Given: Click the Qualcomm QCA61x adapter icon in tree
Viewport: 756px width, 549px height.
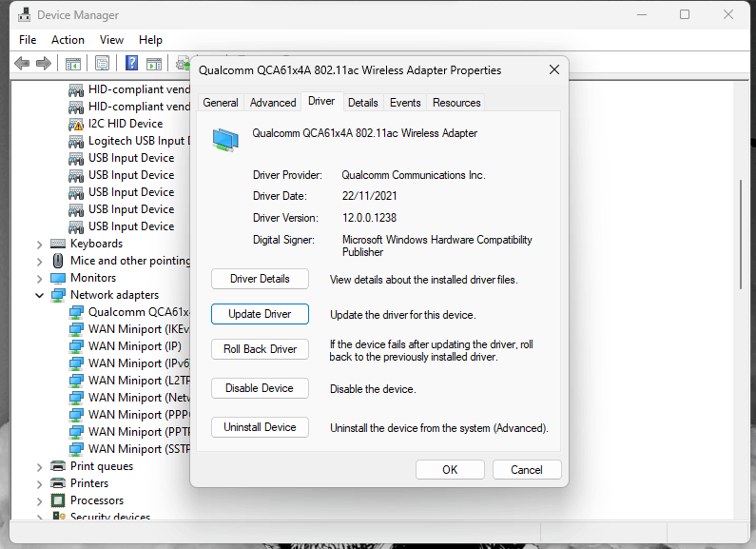Looking at the screenshot, I should point(76,313).
